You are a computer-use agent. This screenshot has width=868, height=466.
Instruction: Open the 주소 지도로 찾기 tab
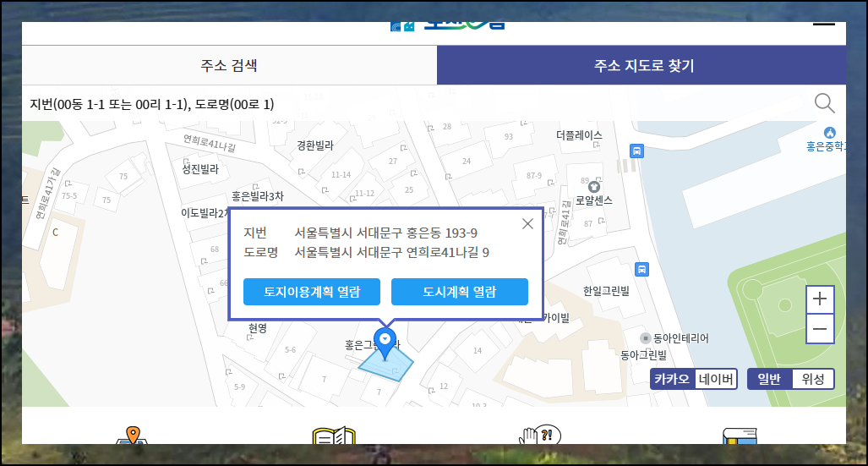(x=641, y=65)
